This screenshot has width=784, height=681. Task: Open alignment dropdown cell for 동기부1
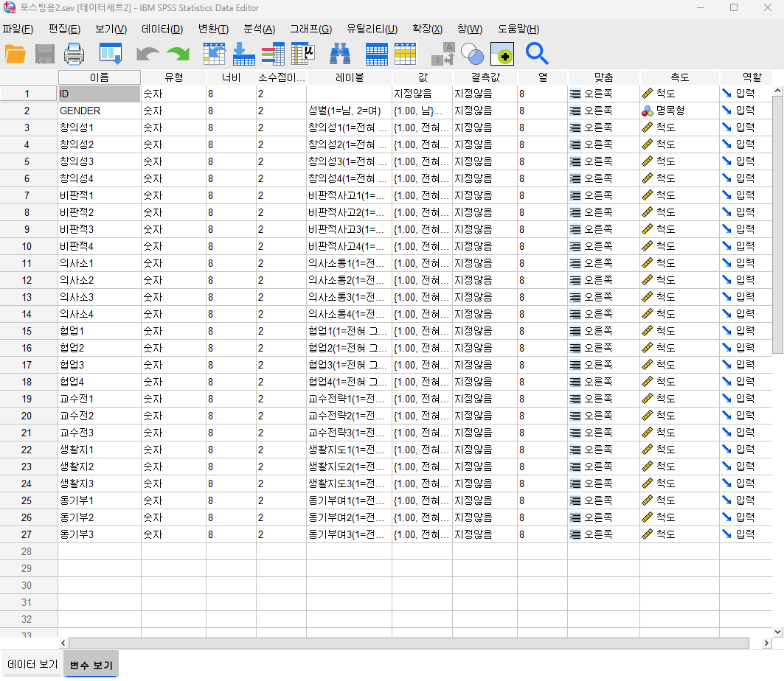click(x=603, y=500)
